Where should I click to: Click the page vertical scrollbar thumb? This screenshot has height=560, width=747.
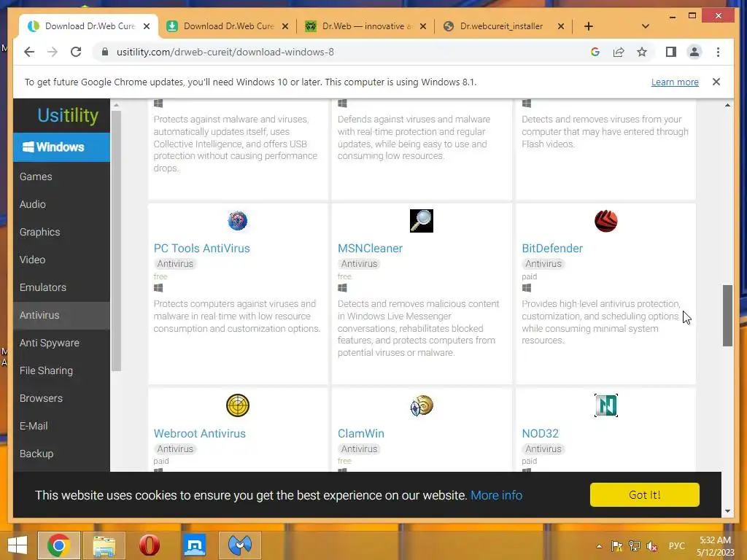coord(727,316)
